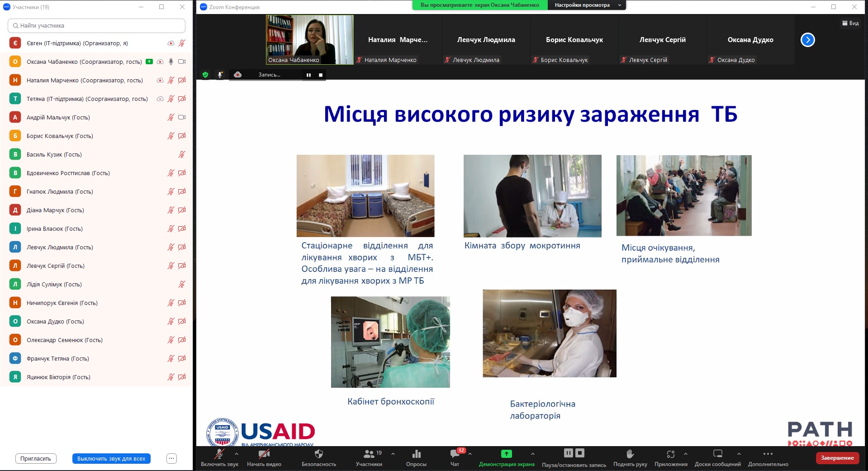This screenshot has width=868, height=471.
Task: Click the green Share screen icon
Action: pos(506,454)
